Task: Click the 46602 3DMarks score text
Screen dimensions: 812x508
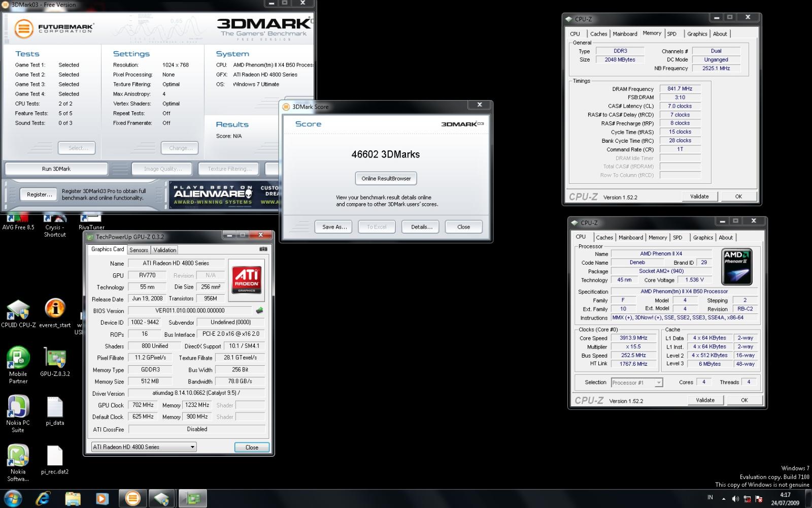Action: tap(386, 154)
